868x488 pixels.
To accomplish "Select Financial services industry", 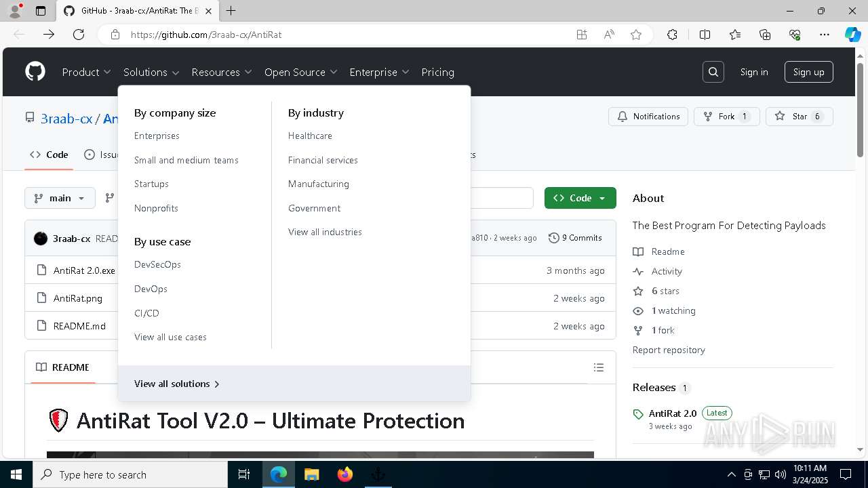I will pos(323,160).
